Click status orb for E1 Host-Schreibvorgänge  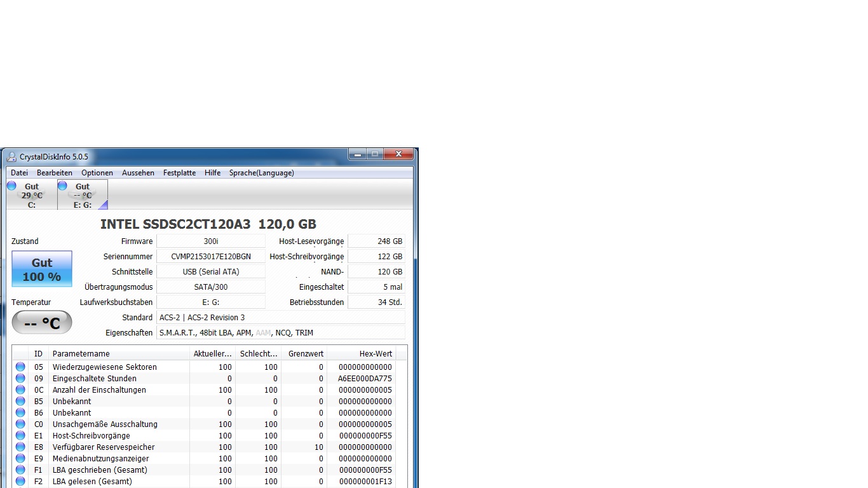20,435
